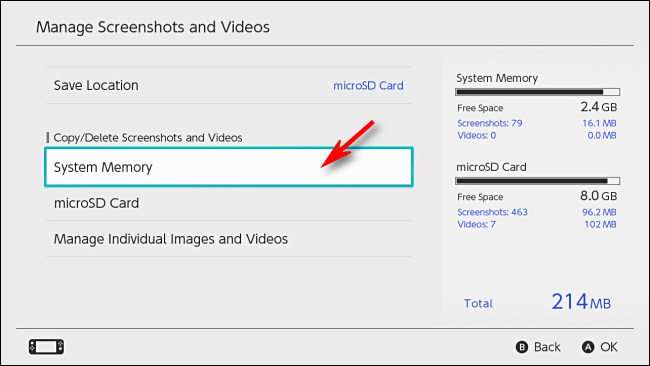Click the 'Videos: 7' entry

(476, 224)
